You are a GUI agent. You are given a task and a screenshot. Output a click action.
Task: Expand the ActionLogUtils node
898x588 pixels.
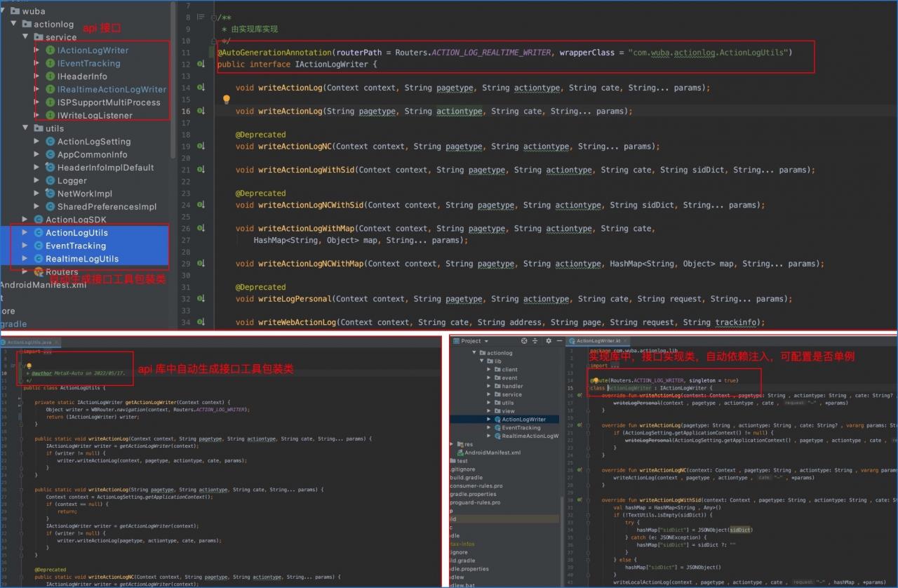pyautogui.click(x=25, y=233)
